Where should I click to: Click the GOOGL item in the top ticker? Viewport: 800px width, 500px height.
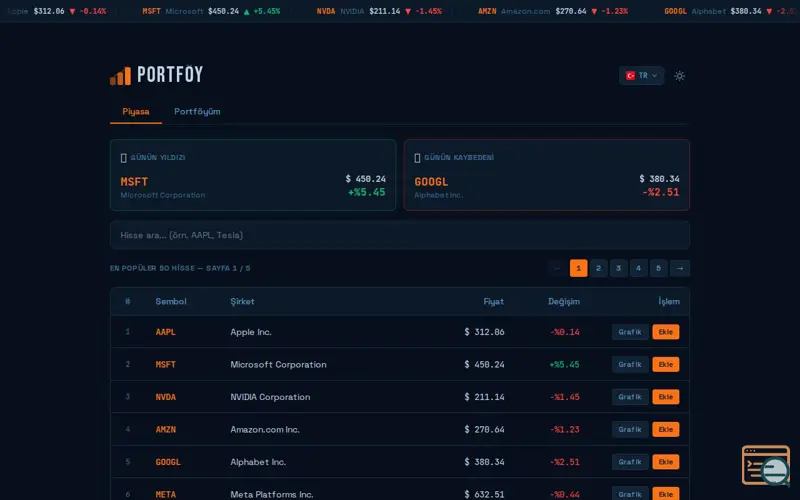[x=732, y=11]
